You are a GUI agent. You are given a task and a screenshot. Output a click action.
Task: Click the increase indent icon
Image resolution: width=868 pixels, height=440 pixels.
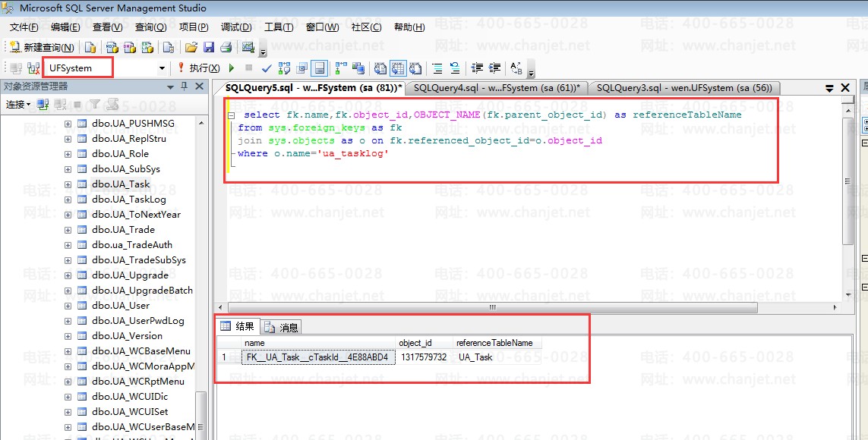(494, 68)
